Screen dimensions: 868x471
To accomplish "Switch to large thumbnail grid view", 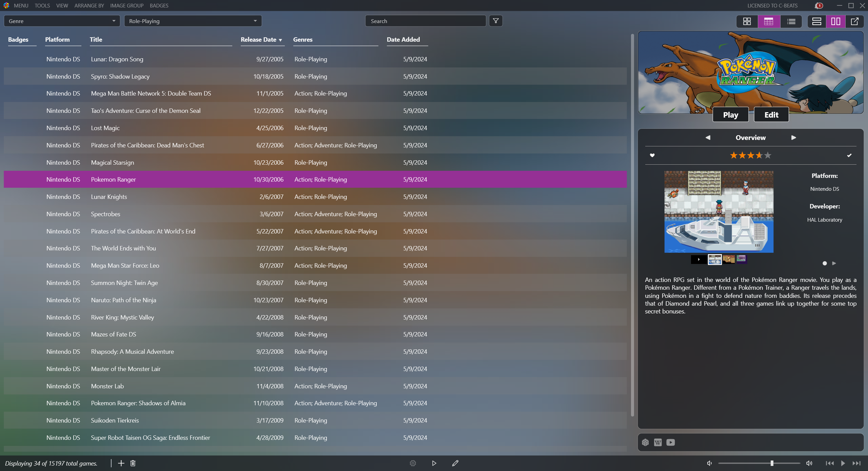I will tap(747, 21).
